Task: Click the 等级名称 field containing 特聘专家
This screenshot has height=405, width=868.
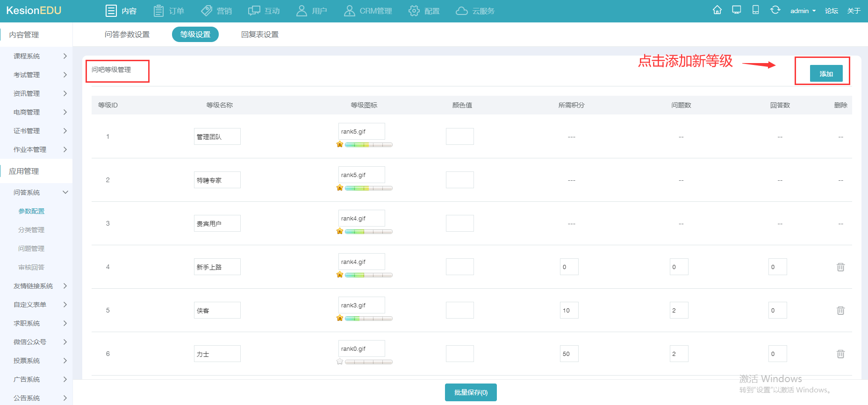Action: pyautogui.click(x=217, y=180)
